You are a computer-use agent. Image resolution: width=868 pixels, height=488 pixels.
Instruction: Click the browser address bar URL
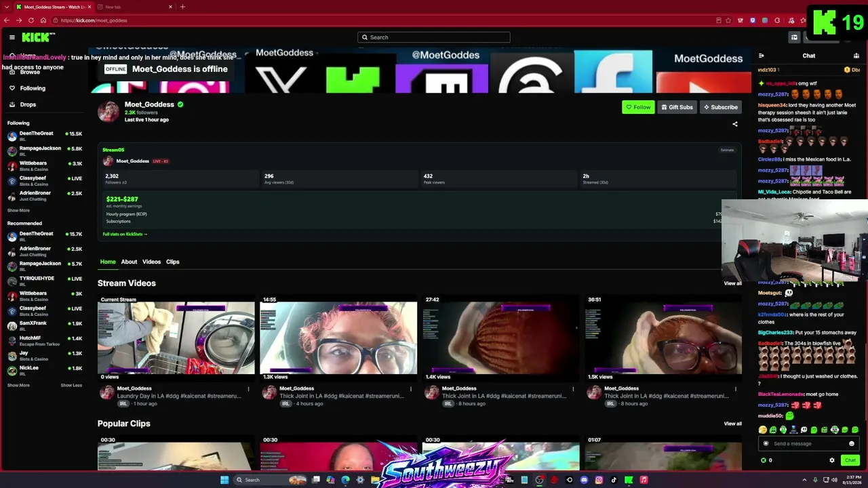point(94,20)
